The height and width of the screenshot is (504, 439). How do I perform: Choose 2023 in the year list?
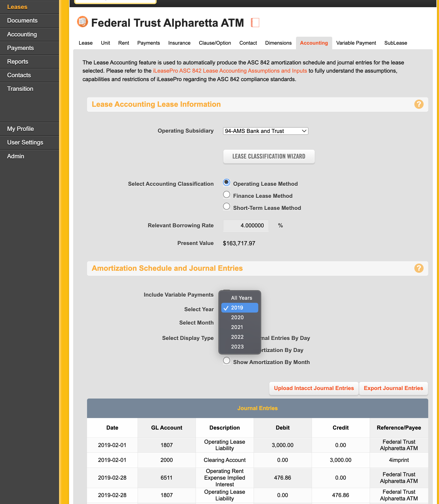(240, 347)
